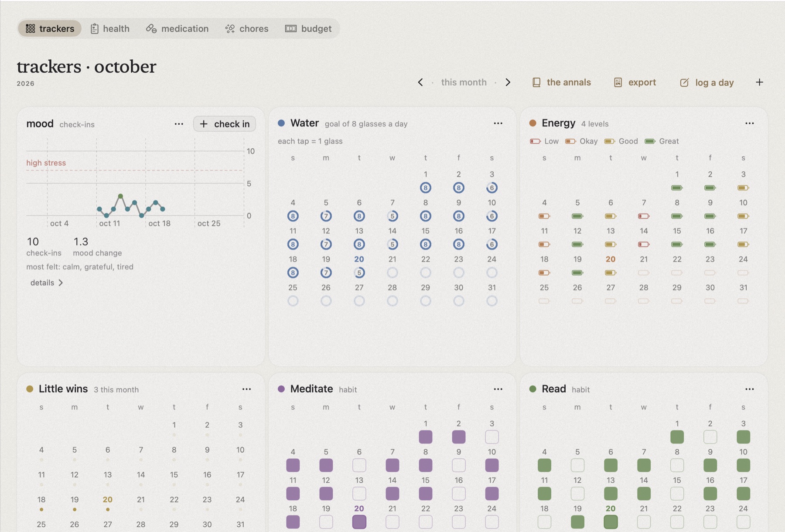Export tracker data
Screen dimensions: 785x532
pyautogui.click(x=635, y=82)
